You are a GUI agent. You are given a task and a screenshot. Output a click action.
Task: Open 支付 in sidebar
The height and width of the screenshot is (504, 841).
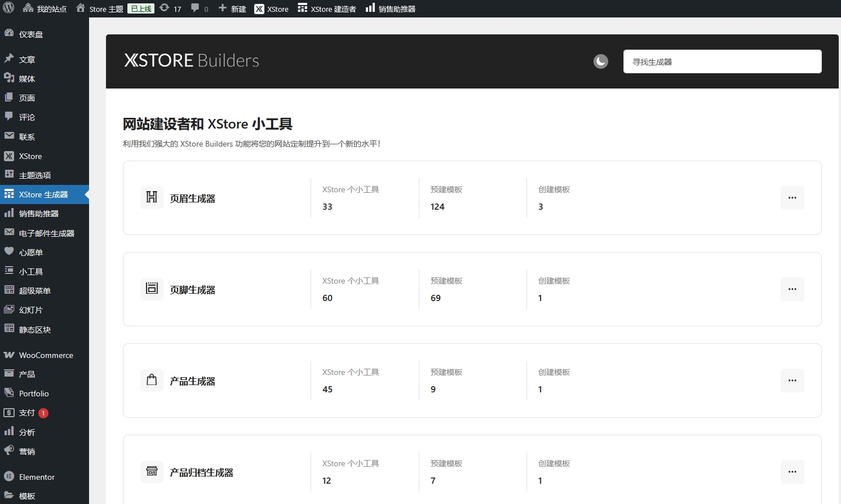(x=45, y=413)
